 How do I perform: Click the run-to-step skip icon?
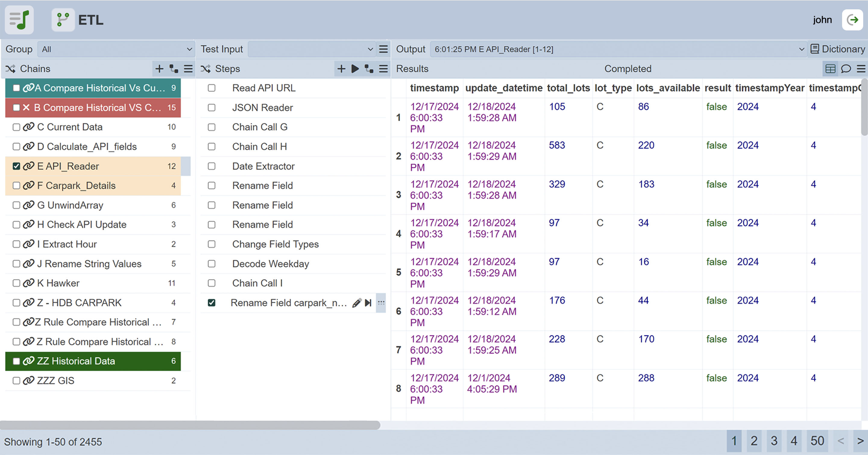click(368, 303)
